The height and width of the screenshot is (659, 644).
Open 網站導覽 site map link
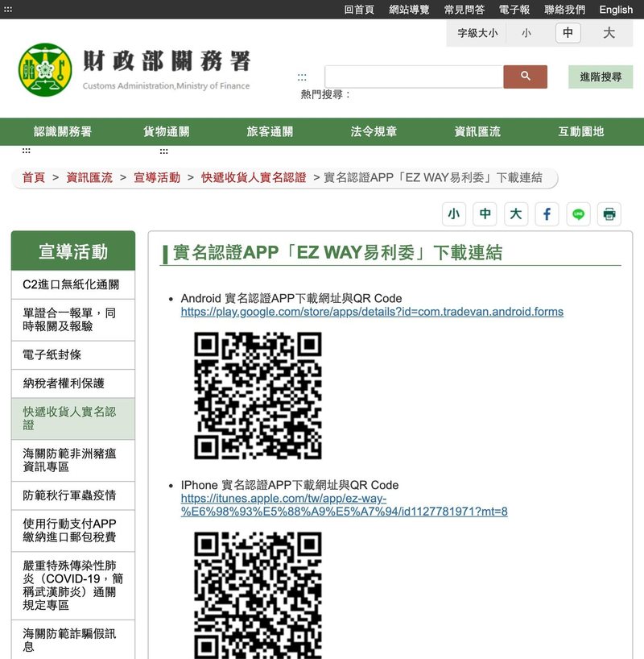[409, 9]
